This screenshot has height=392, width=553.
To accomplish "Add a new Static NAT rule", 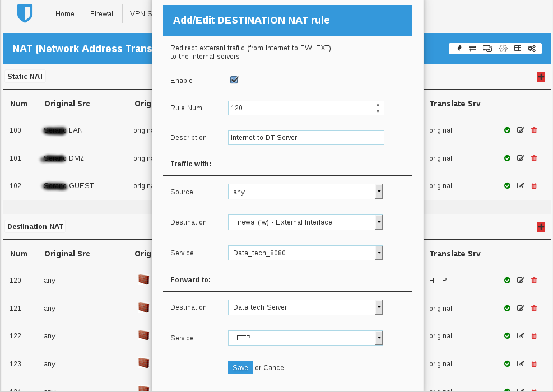I will point(541,77).
